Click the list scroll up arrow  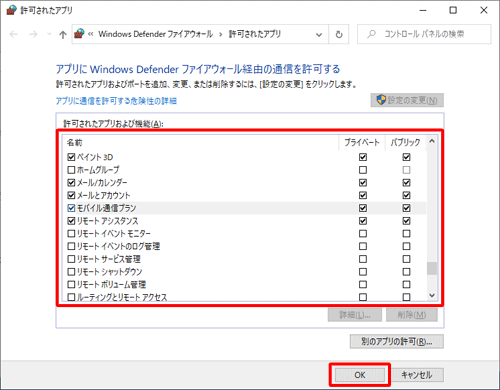(x=432, y=141)
